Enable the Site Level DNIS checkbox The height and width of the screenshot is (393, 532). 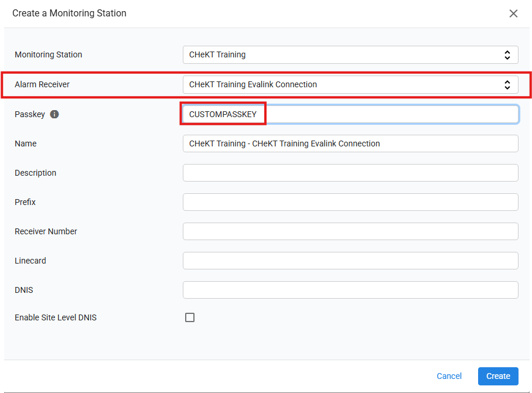(190, 317)
